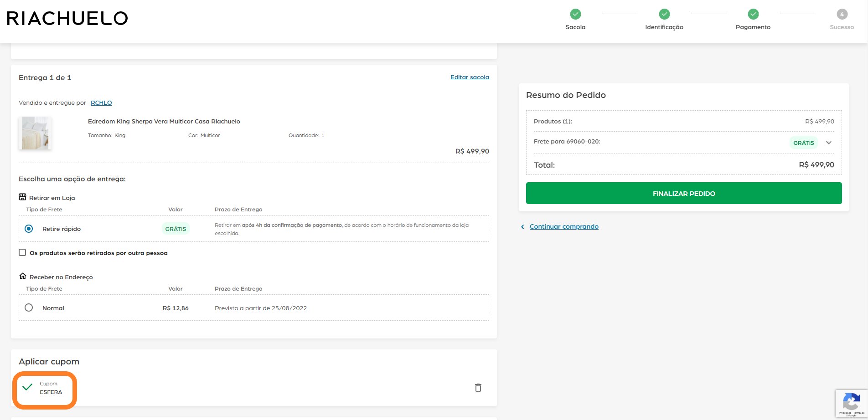
Task: Go to the Sacola step checkmark
Action: click(575, 14)
